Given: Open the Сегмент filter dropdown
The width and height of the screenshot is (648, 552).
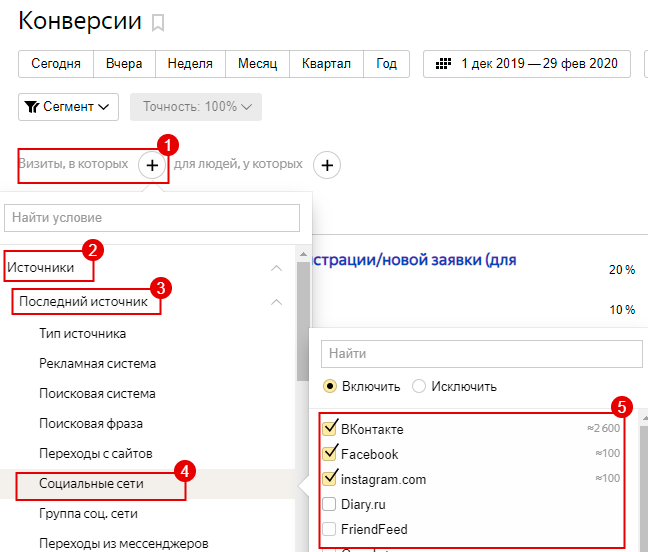Looking at the screenshot, I should pos(68,107).
